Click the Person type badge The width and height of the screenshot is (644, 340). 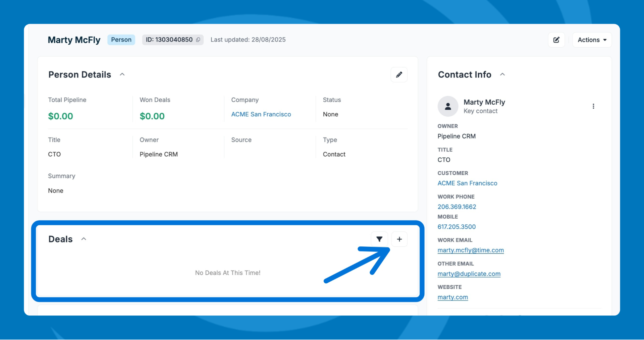click(x=121, y=40)
